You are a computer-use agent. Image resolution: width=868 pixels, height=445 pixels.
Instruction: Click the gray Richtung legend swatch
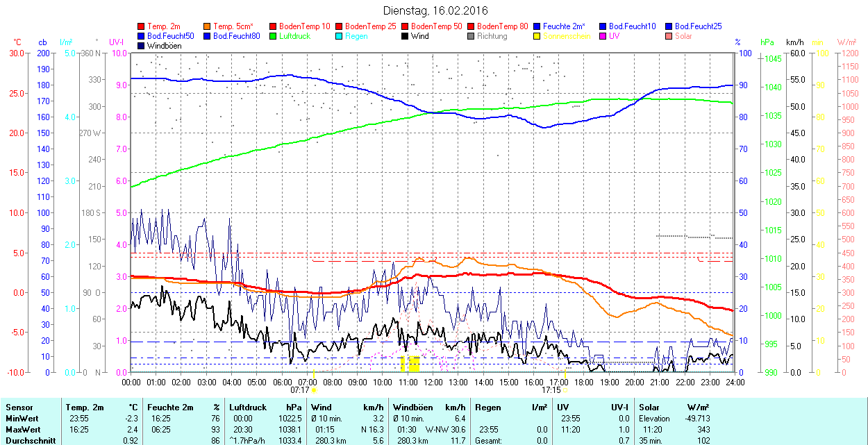click(x=471, y=36)
